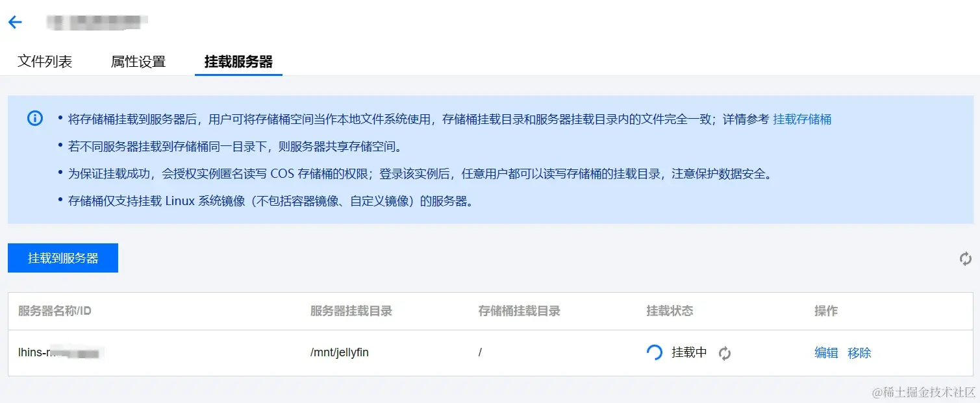The height and width of the screenshot is (403, 980).
Task: Switch to the 文件列表 tab
Action: pyautogui.click(x=44, y=60)
